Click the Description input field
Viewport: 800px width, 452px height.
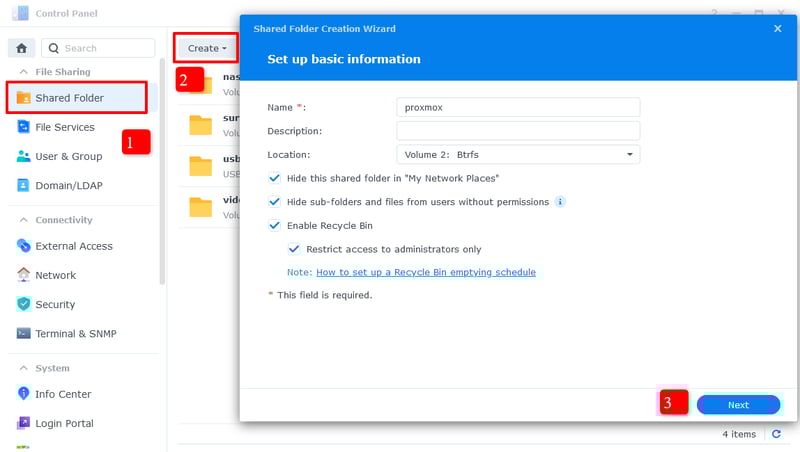click(518, 131)
